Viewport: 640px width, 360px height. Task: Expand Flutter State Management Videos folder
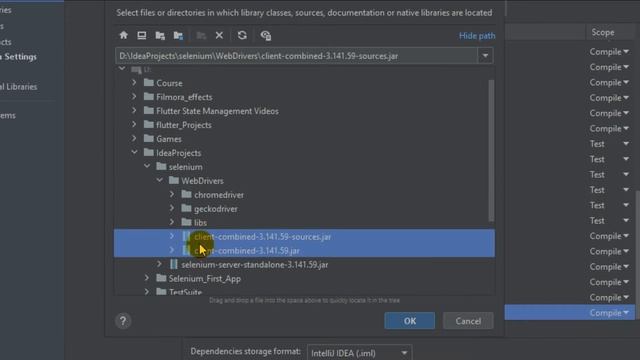[x=134, y=111]
